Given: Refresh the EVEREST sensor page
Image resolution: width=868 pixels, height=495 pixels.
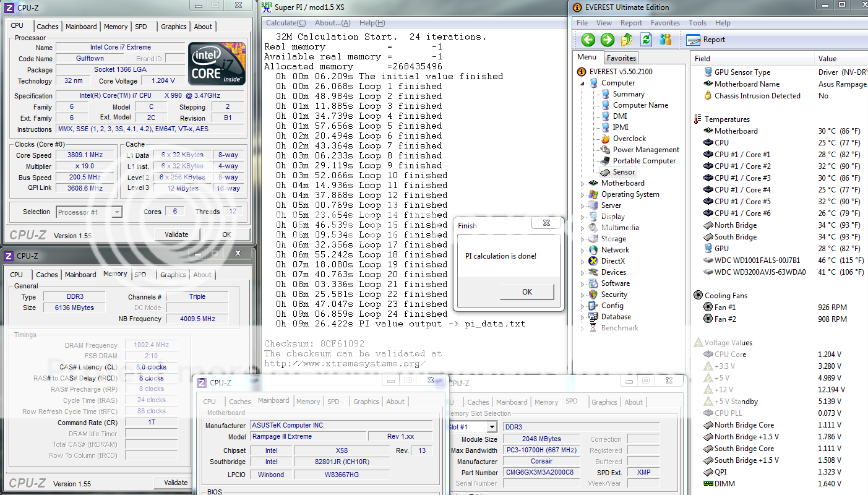Looking at the screenshot, I should point(647,40).
